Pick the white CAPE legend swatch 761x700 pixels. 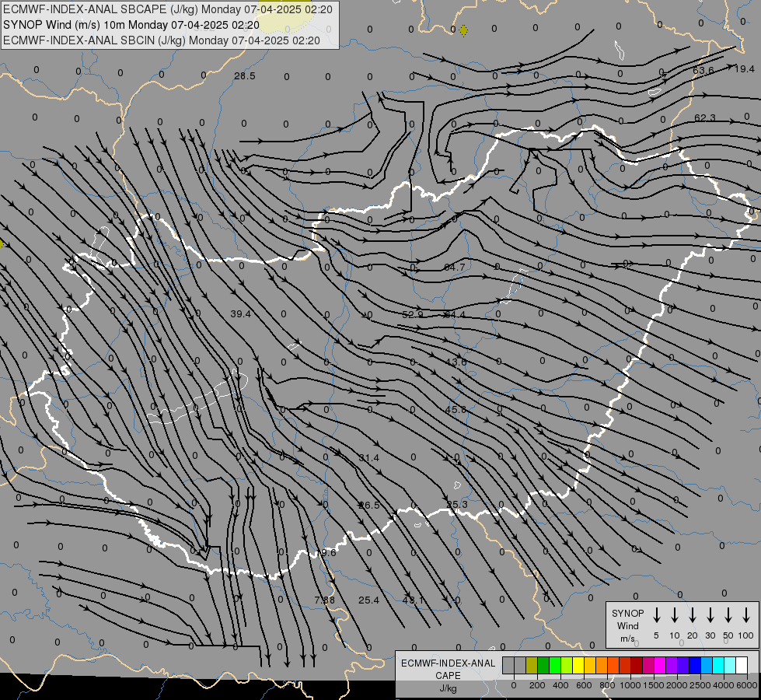coord(742,666)
